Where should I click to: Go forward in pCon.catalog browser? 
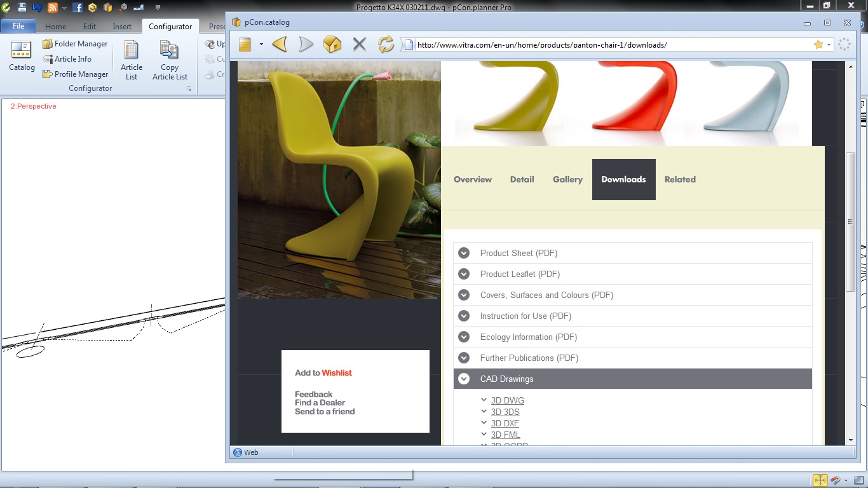click(x=306, y=44)
